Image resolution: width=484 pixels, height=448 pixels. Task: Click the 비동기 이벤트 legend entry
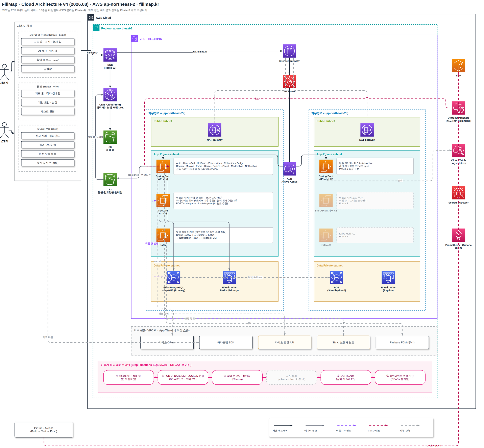coord(346,428)
